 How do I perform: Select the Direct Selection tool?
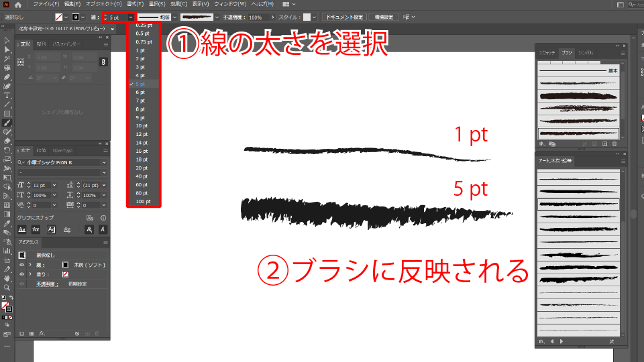[7, 50]
